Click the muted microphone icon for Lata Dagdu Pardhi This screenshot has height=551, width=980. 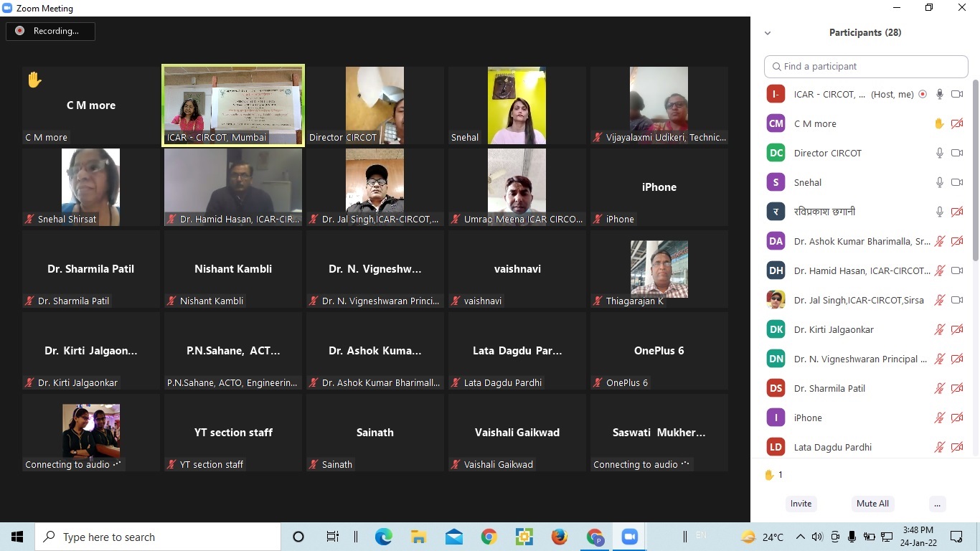[x=939, y=447]
